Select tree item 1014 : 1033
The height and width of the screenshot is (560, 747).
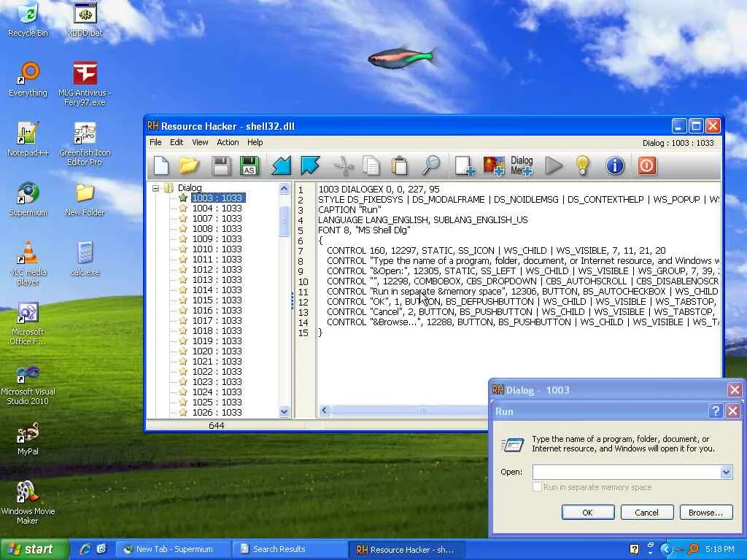point(217,290)
